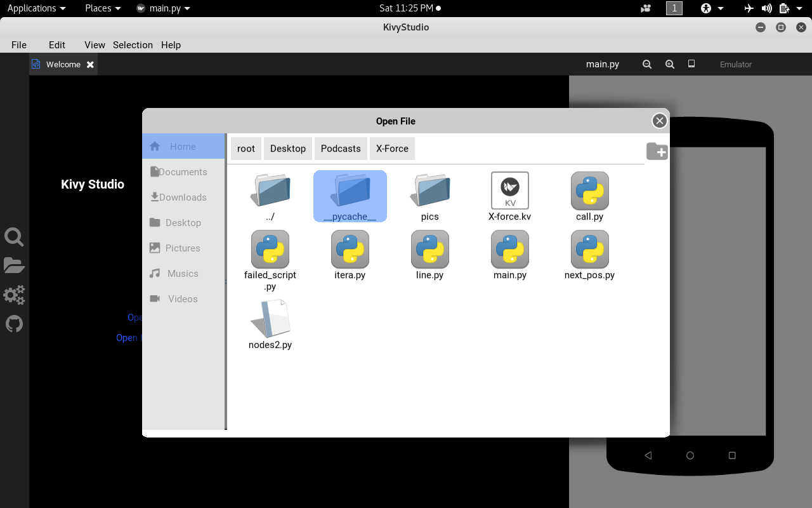Select the itera.py file
The height and width of the screenshot is (508, 812).
(350, 255)
